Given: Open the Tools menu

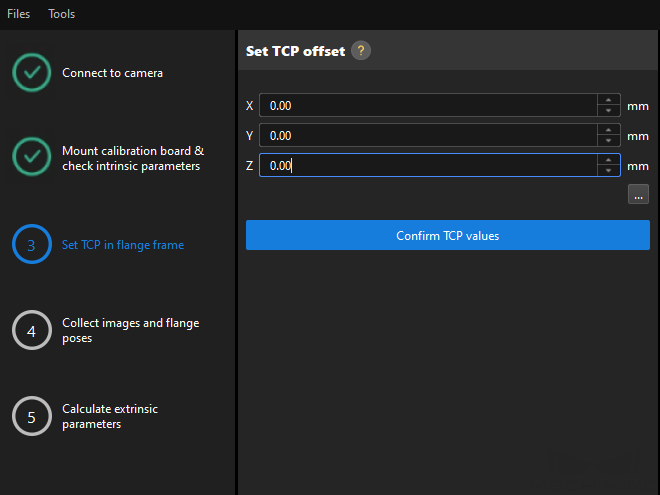Looking at the screenshot, I should pyautogui.click(x=61, y=14).
